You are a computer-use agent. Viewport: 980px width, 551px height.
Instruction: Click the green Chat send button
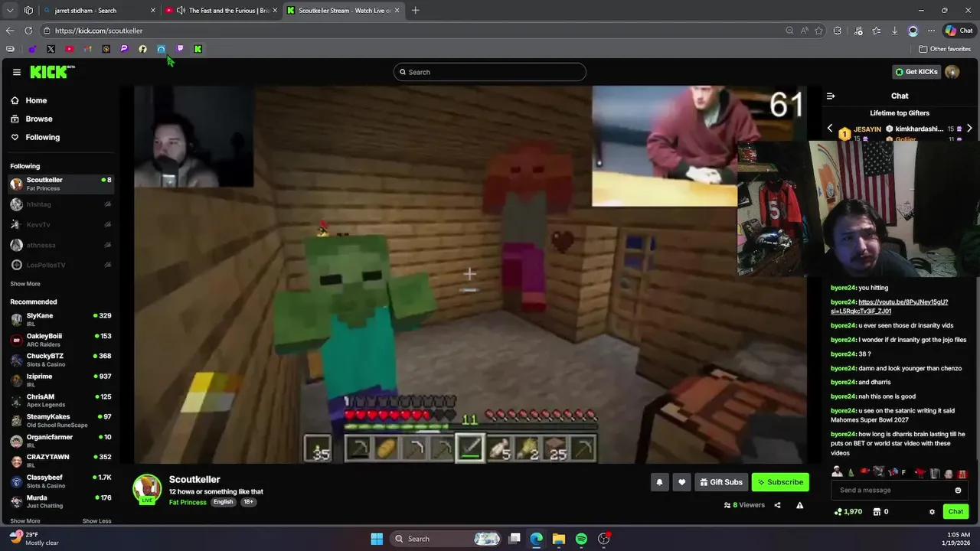pyautogui.click(x=955, y=512)
